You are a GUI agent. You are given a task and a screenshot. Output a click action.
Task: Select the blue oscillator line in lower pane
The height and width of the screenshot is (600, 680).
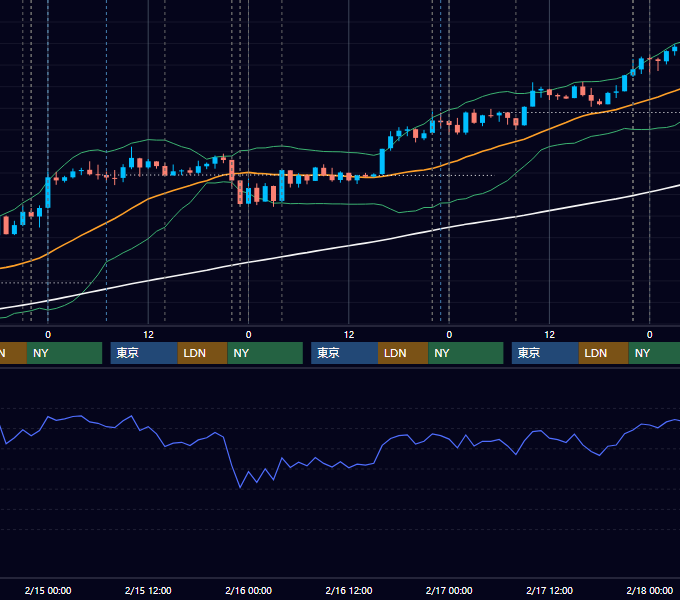pos(347,466)
